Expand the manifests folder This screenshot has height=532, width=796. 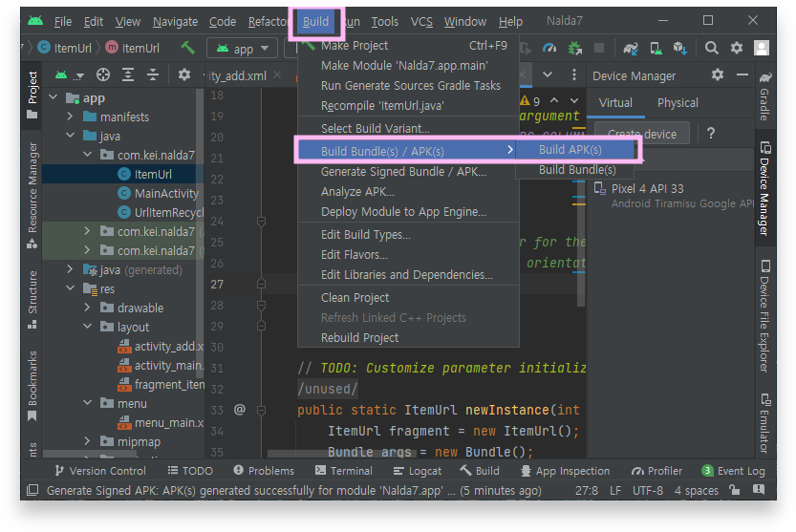(71, 117)
